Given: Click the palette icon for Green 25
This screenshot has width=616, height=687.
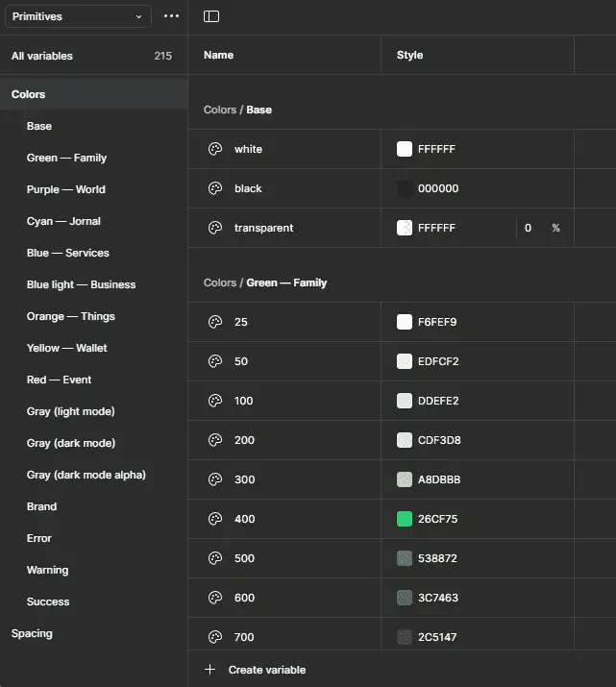Looking at the screenshot, I should tap(215, 322).
